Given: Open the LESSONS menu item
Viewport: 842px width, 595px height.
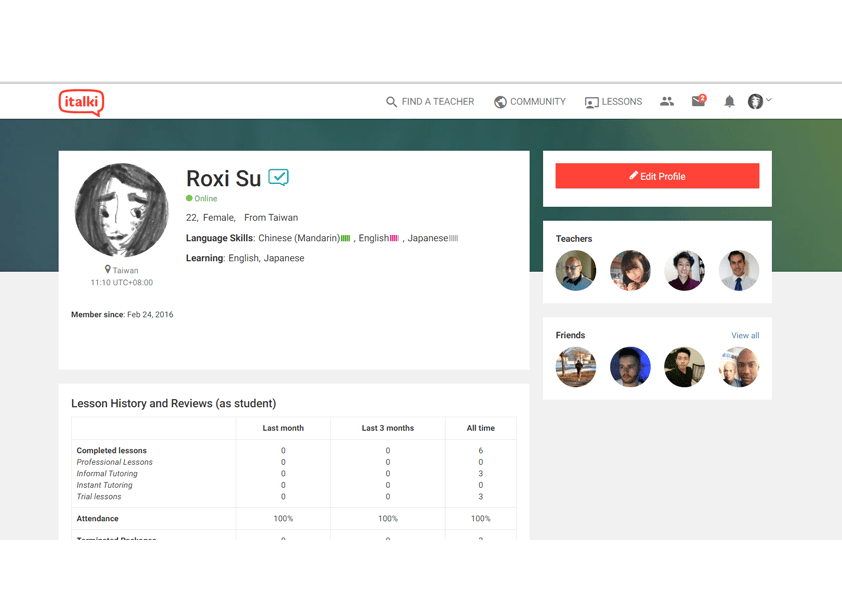Looking at the screenshot, I should (622, 102).
